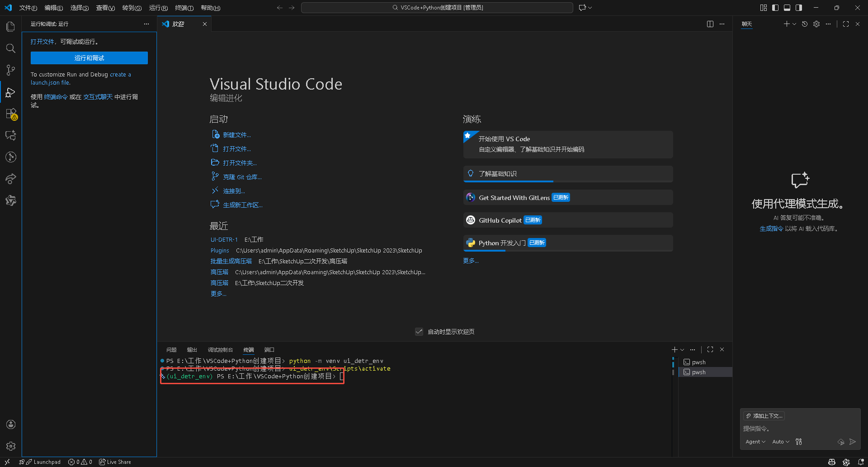Open the Chat sessions activity icon
868x467 pixels.
tap(10, 135)
